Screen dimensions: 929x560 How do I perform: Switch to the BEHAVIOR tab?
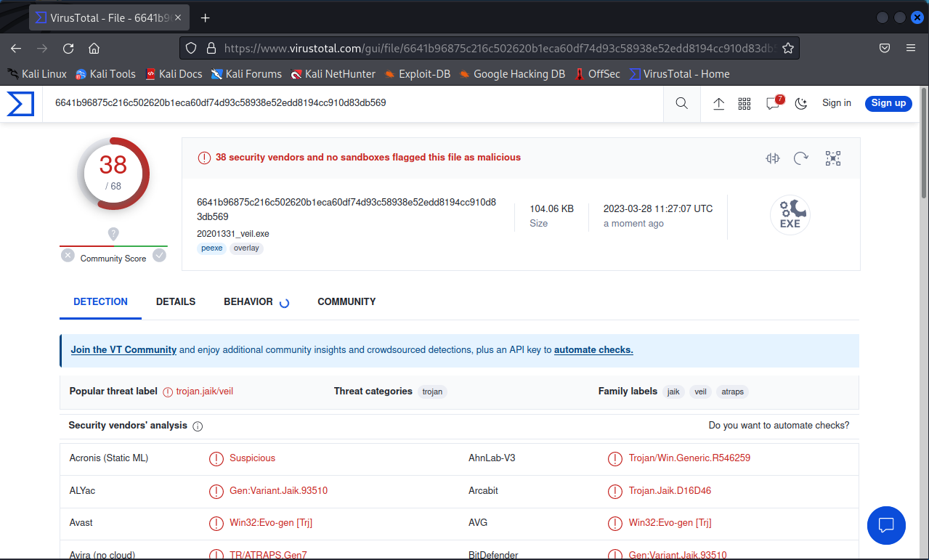(x=248, y=301)
